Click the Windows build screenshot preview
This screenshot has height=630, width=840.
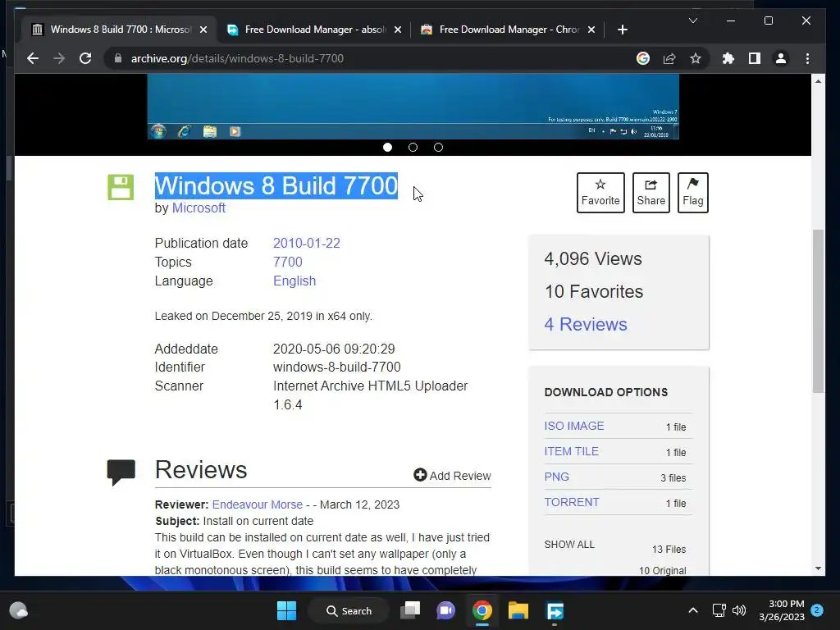pyautogui.click(x=413, y=107)
